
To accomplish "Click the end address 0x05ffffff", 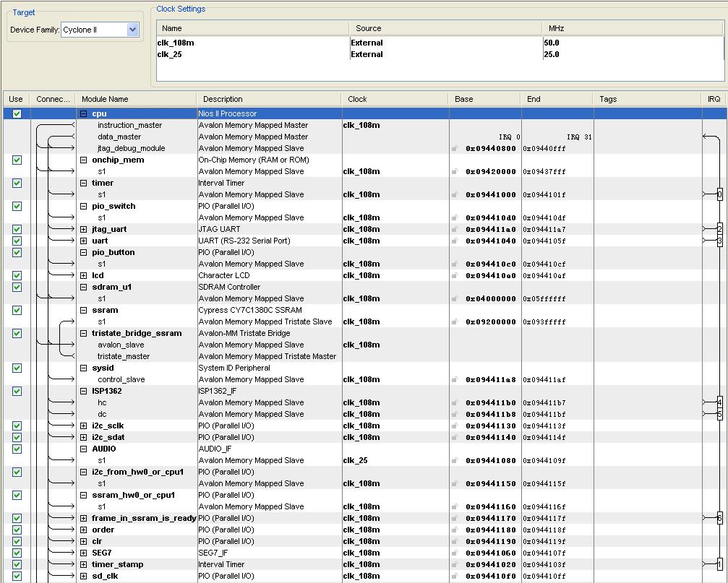I will pos(544,298).
